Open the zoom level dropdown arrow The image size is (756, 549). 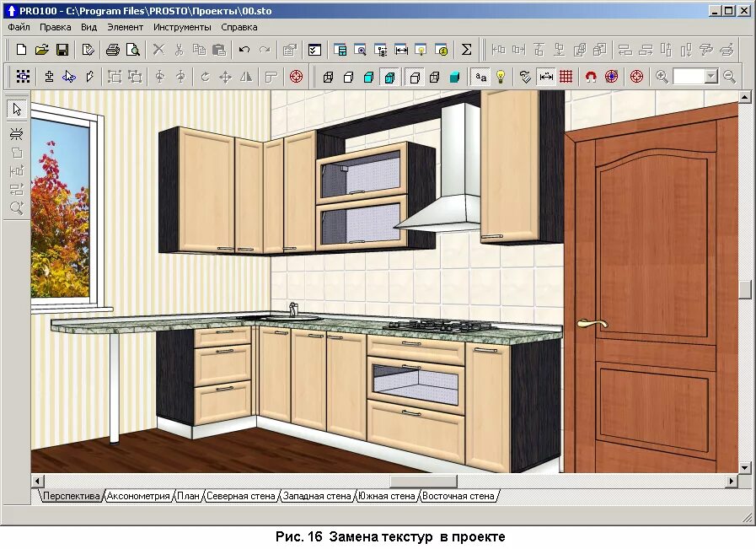[x=711, y=76]
